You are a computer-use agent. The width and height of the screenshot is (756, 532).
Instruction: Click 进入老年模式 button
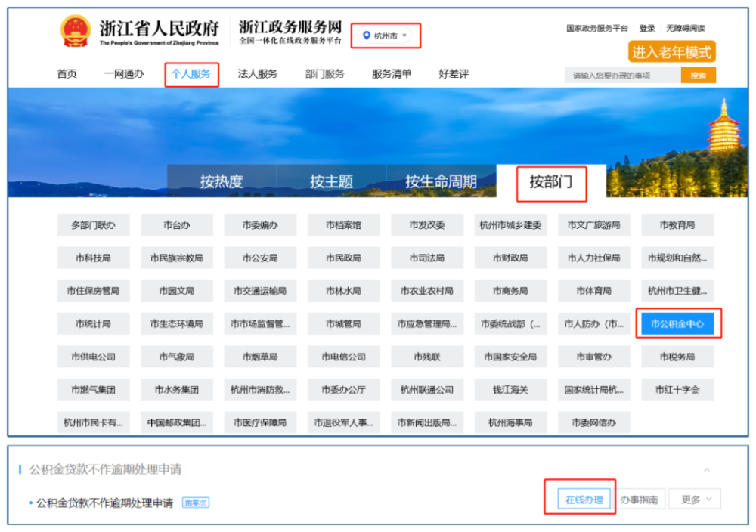coord(671,51)
